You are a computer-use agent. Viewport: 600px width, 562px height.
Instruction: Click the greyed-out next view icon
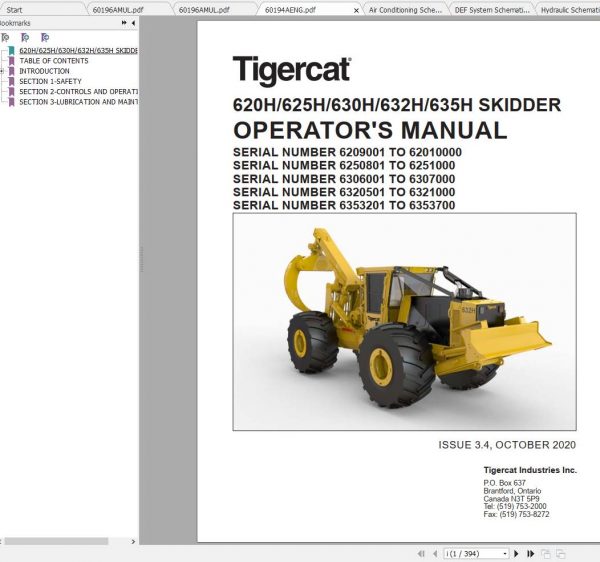(x=561, y=553)
